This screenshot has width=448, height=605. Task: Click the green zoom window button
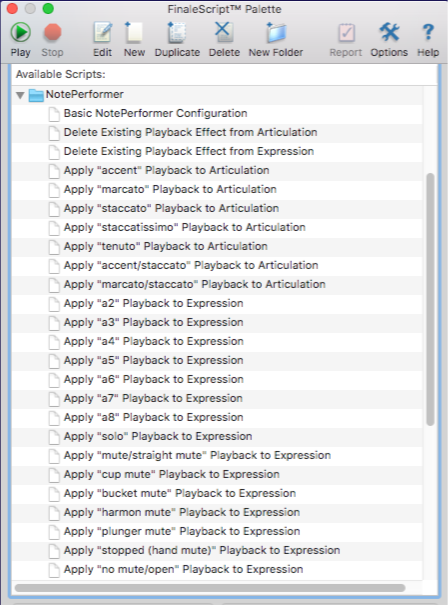coord(48,8)
